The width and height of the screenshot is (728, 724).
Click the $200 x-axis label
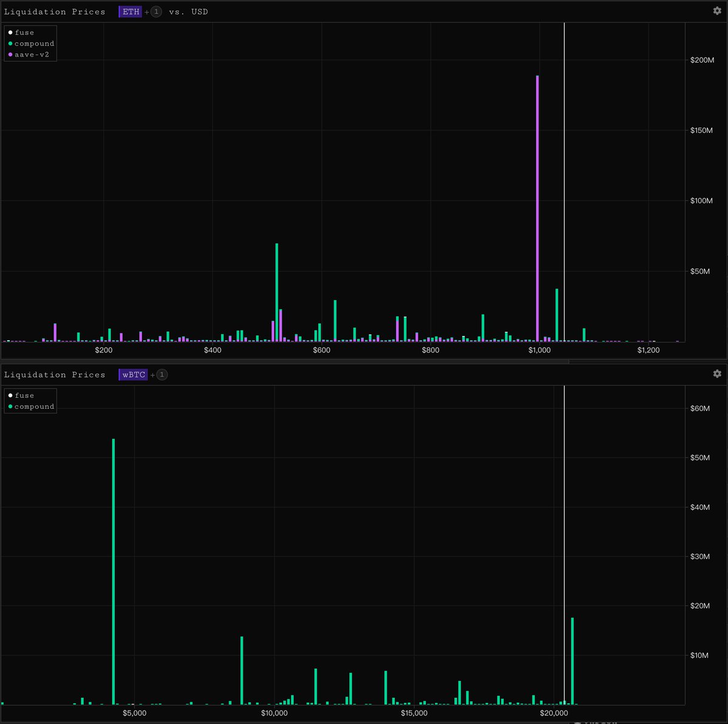[x=104, y=350]
